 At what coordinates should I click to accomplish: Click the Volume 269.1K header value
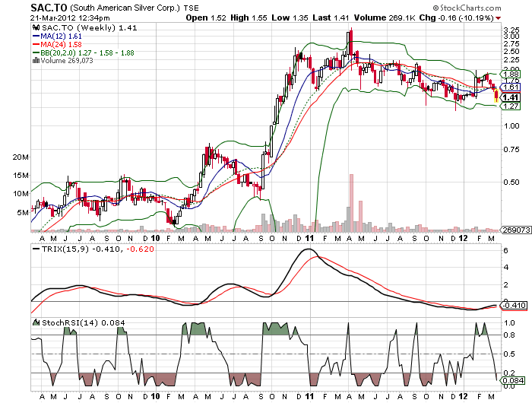tap(385, 17)
